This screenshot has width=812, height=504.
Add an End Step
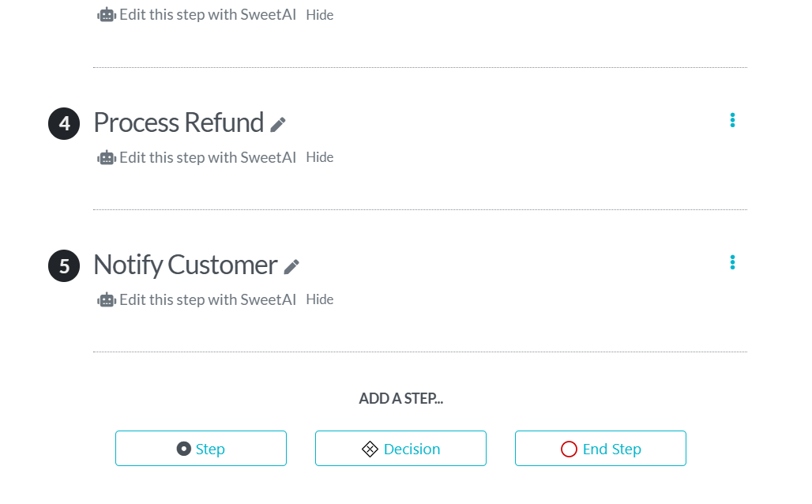600,449
